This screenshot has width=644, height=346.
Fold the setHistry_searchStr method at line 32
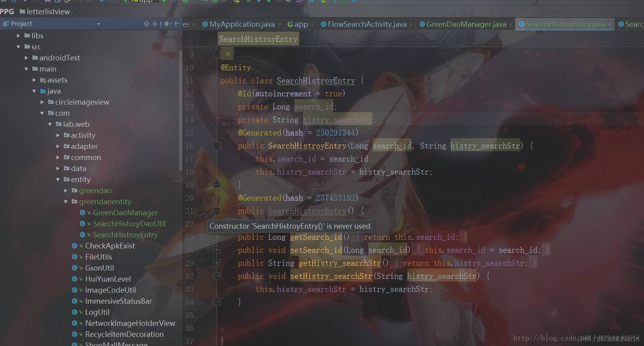(x=217, y=276)
